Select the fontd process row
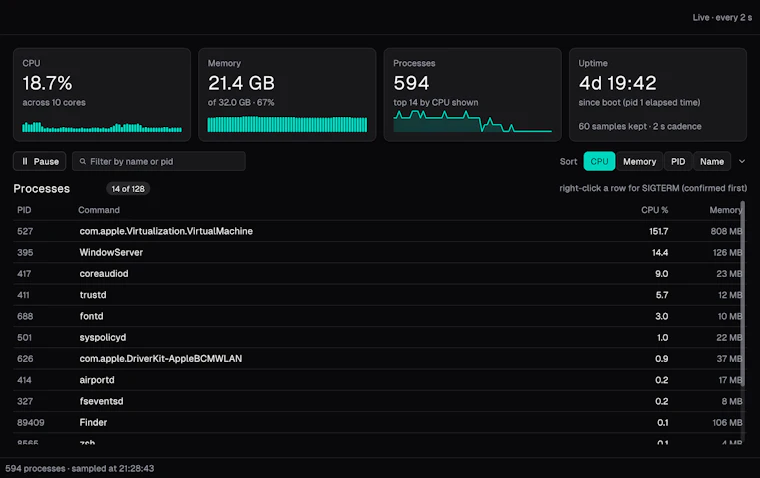This screenshot has height=478, width=760. tap(380, 316)
